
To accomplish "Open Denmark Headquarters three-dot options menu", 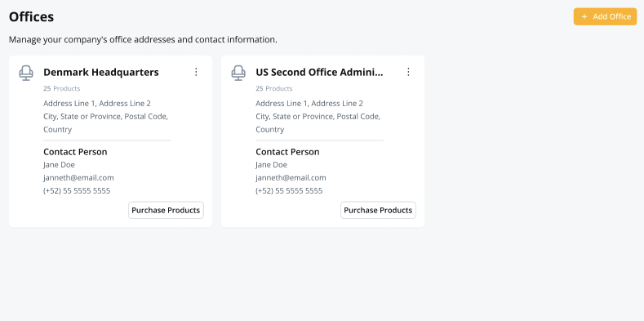I will coord(196,72).
